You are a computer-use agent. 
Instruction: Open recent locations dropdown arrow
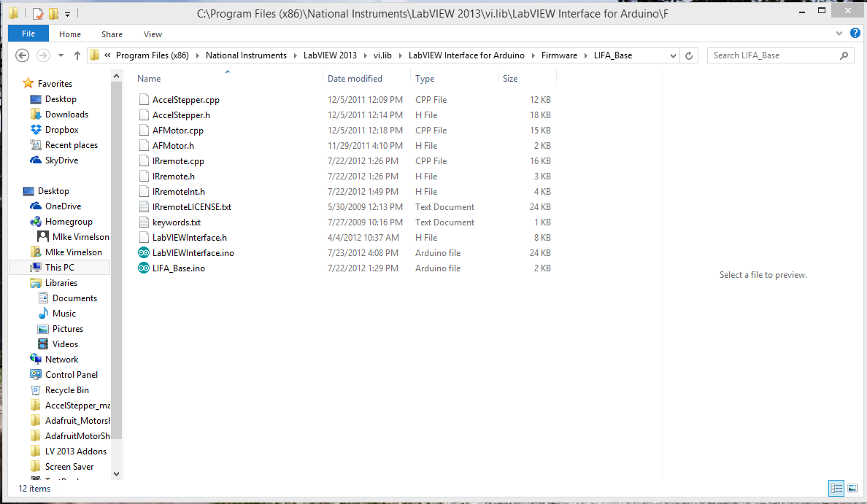tap(61, 55)
